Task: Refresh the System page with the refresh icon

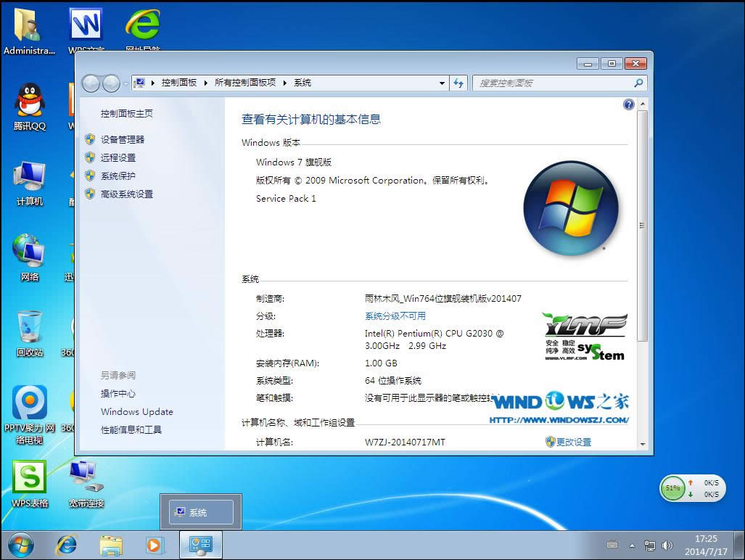Action: 458,83
